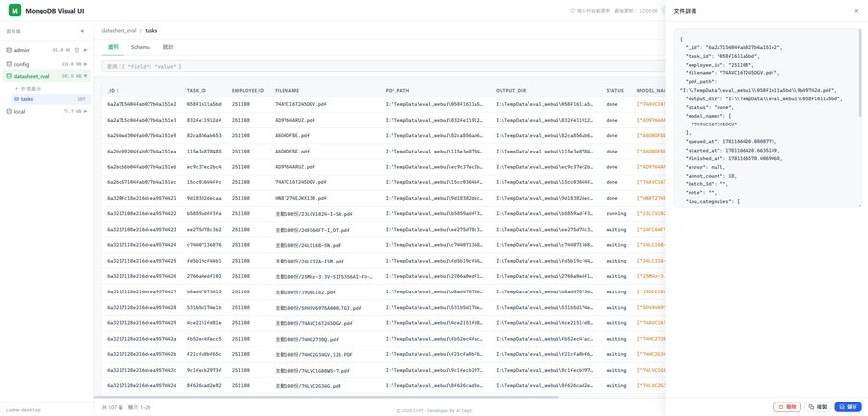Click the STATUS column header
This screenshot has width=868, height=416.
click(x=614, y=91)
